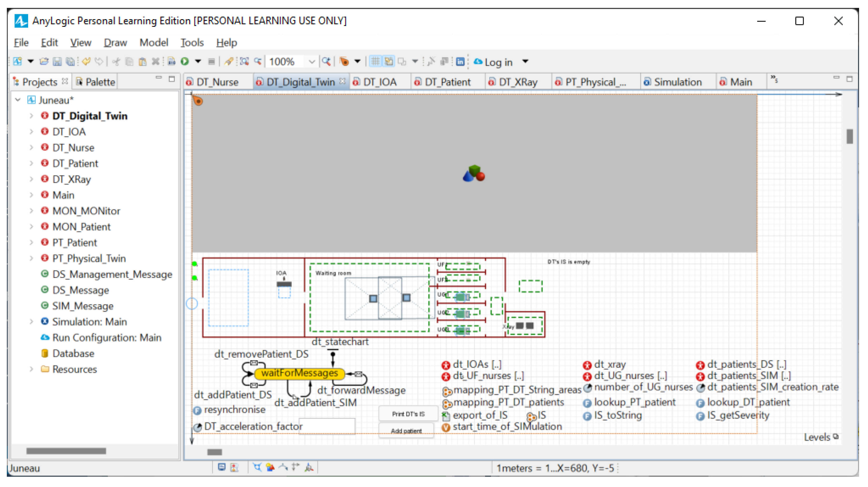Open the Model menu
868x487 pixels.
pyautogui.click(x=154, y=43)
